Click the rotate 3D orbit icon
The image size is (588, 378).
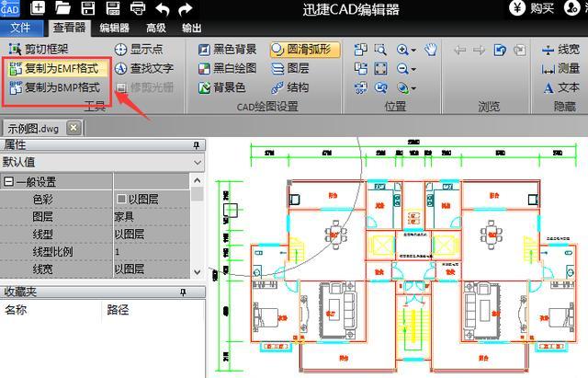(402, 88)
